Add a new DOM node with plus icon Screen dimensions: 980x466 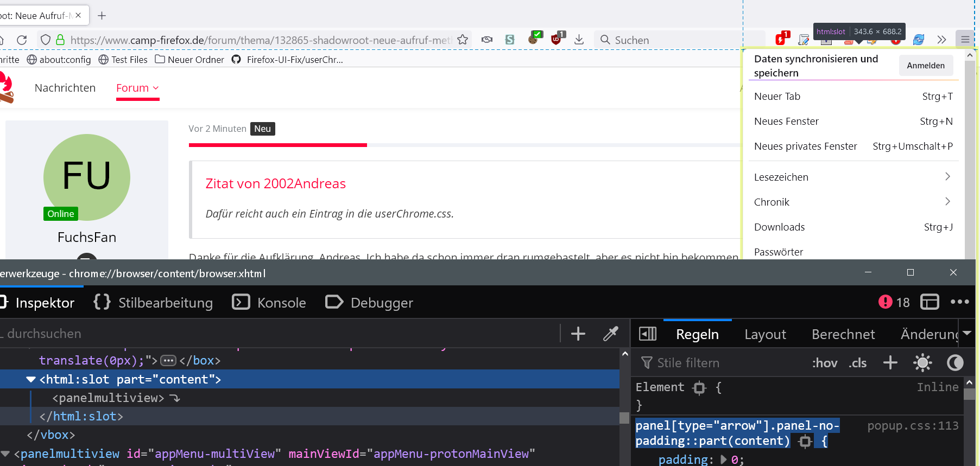coord(578,334)
